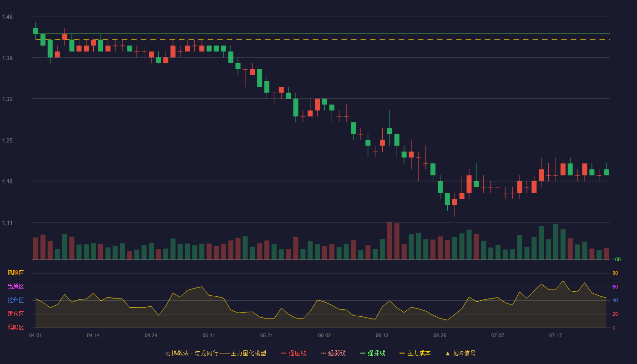Toggle the 强弱线 legend series
This screenshot has height=364, width=637.
pos(333,353)
